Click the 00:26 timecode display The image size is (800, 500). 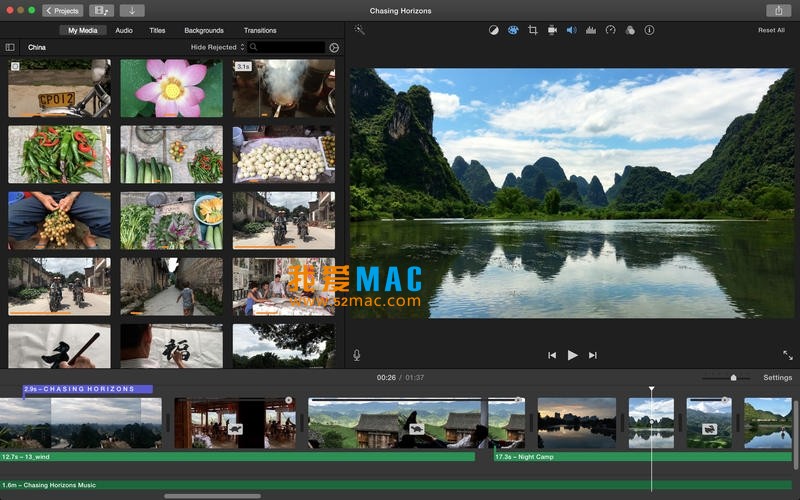[x=386, y=378]
